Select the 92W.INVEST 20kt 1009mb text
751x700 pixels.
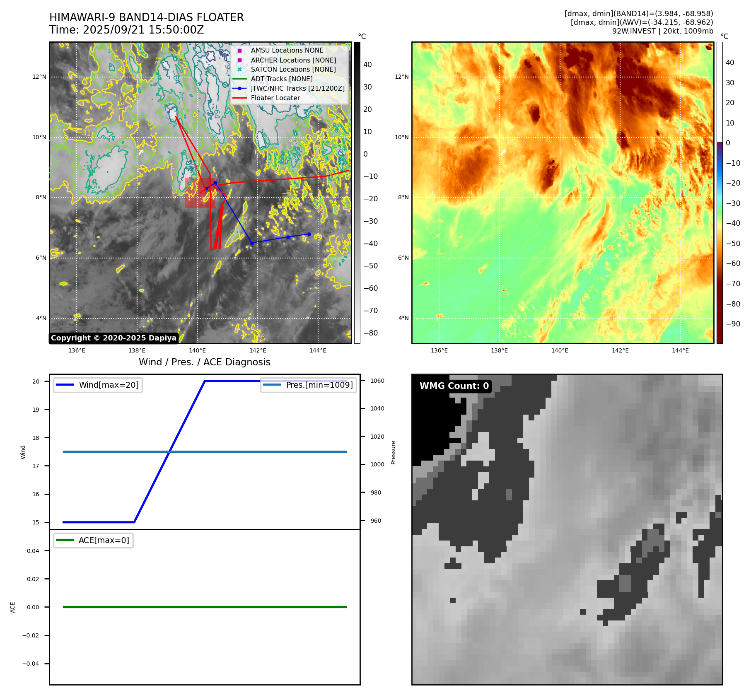pyautogui.click(x=663, y=31)
